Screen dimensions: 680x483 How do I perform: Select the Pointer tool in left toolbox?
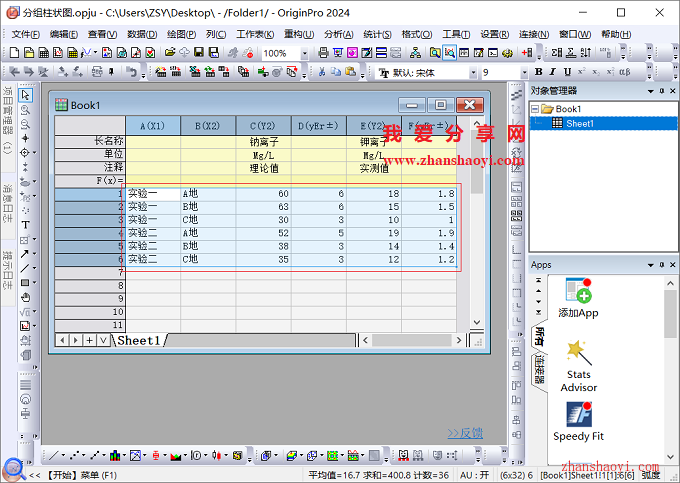point(26,95)
